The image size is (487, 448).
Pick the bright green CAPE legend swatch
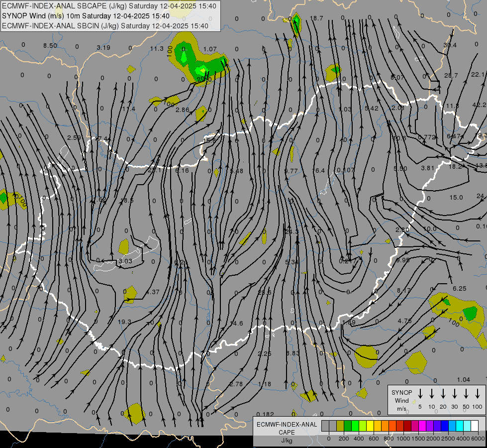[x=355, y=426]
